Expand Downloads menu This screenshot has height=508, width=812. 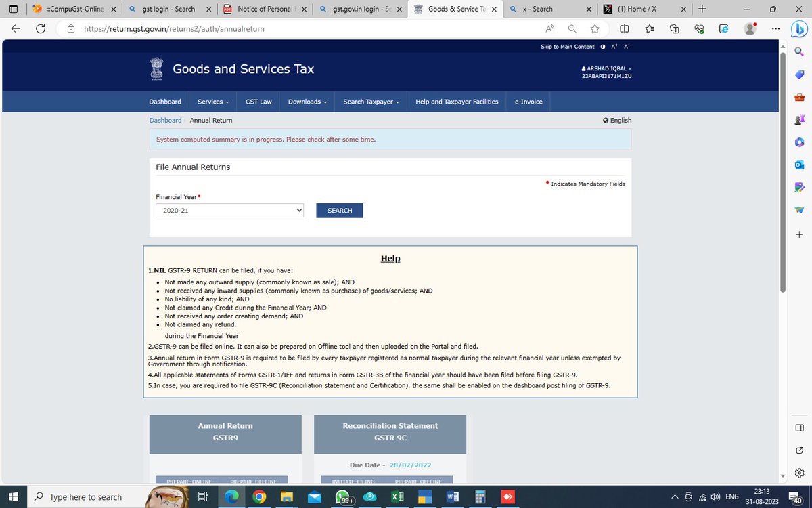point(307,102)
